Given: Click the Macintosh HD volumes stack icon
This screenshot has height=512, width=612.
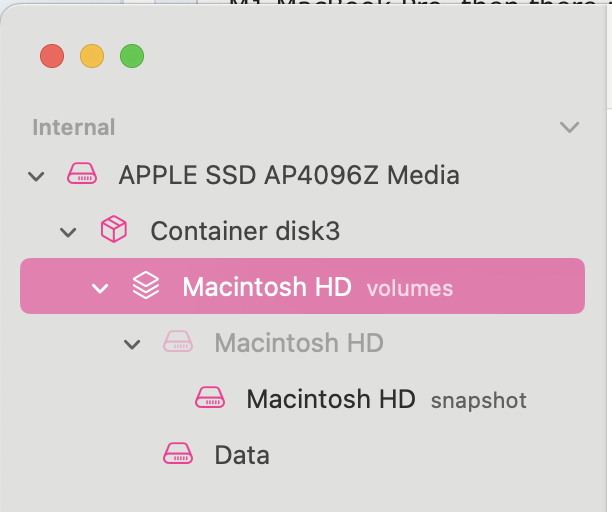Looking at the screenshot, I should pos(146,287).
